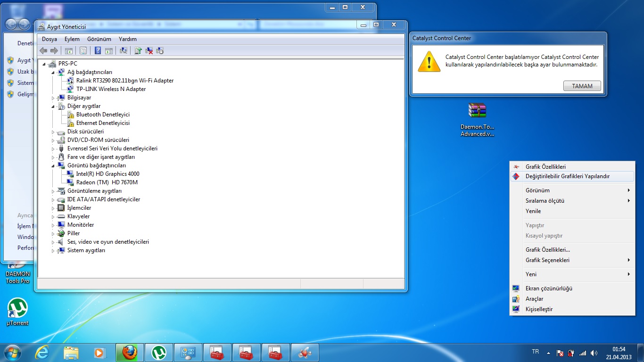Image resolution: width=644 pixels, height=362 pixels.
Task: Expand the Disk sürücüleri node
Action: click(x=53, y=132)
